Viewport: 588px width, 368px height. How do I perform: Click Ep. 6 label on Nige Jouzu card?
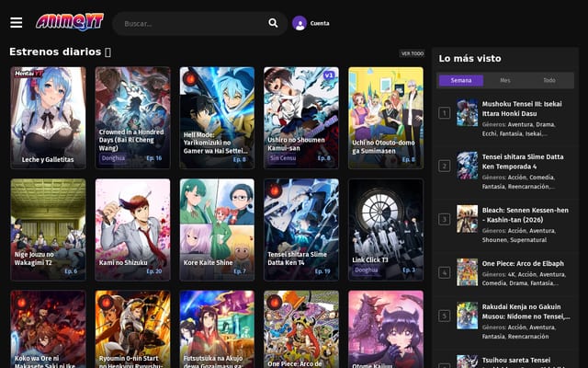pyautogui.click(x=71, y=271)
